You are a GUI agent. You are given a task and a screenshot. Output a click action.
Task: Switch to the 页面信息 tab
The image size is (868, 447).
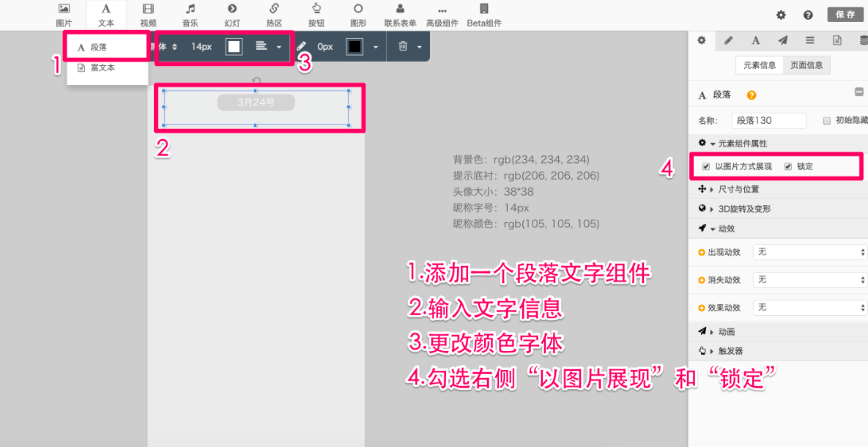(806, 65)
